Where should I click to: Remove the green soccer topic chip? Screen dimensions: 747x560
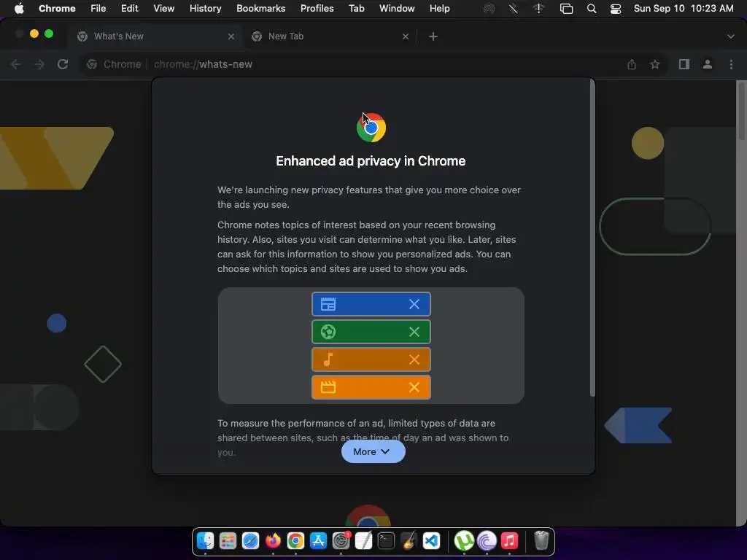coord(414,332)
